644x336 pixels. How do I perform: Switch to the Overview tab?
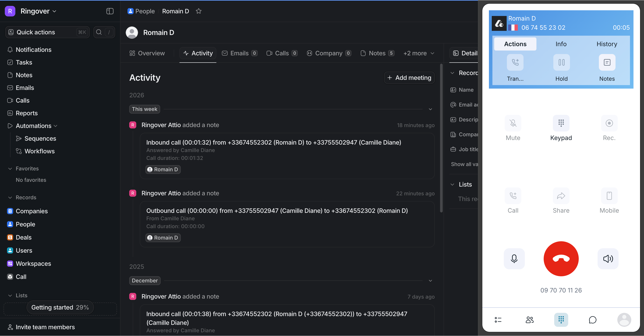coord(147,53)
